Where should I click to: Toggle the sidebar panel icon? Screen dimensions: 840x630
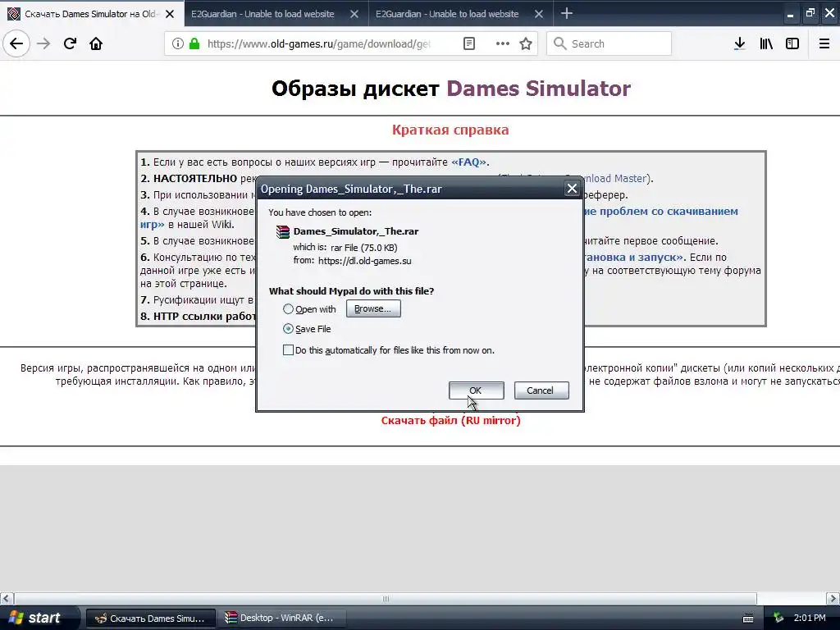point(792,43)
